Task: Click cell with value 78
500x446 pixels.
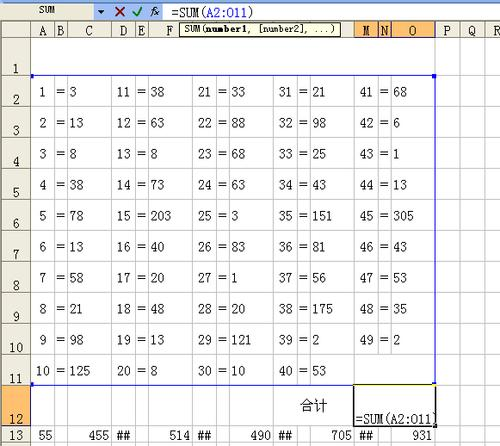Action: pos(89,216)
